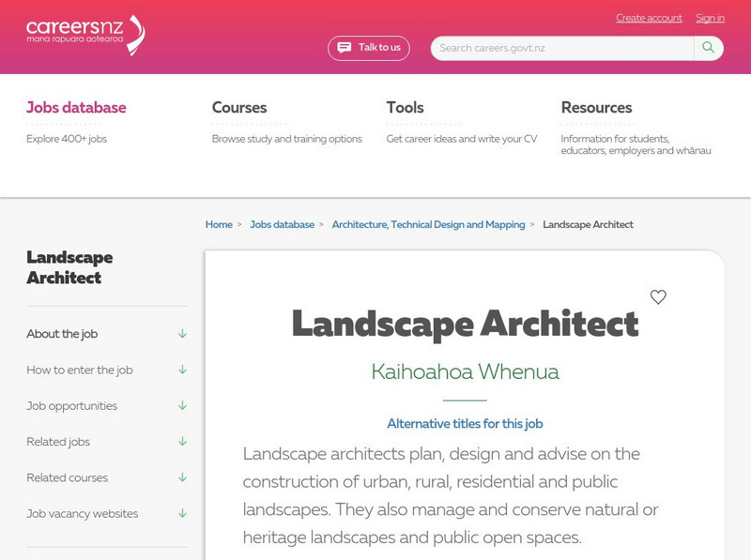Open the Resources menu

tap(596, 108)
